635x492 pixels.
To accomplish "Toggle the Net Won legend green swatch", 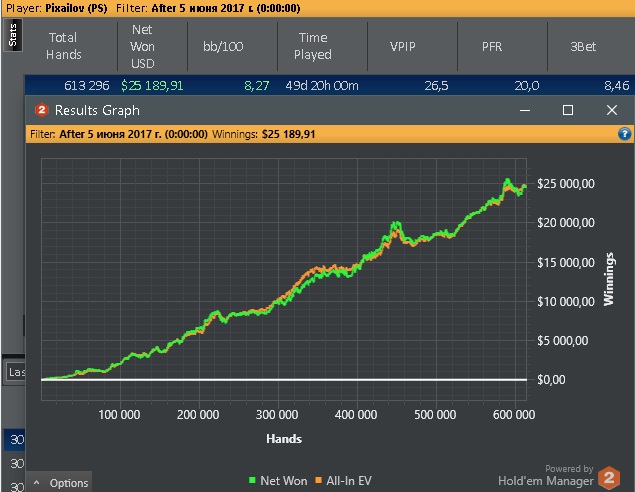I will pos(252,480).
